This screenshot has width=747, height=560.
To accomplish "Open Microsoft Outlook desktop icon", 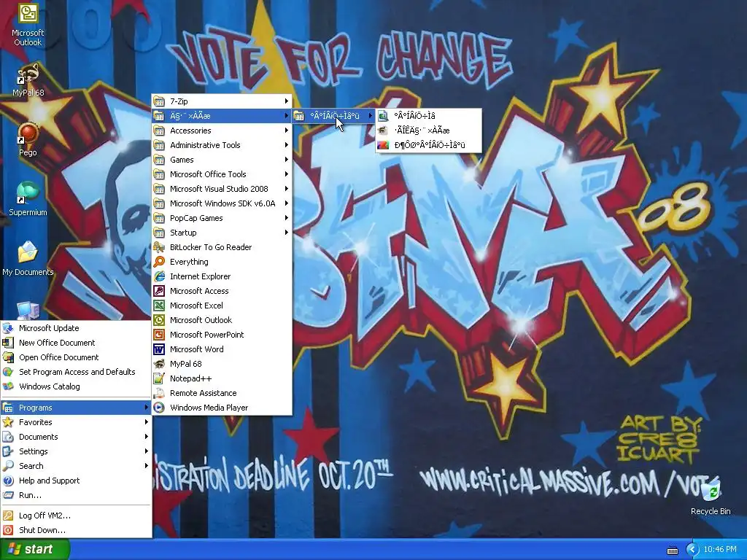I will [x=28, y=25].
